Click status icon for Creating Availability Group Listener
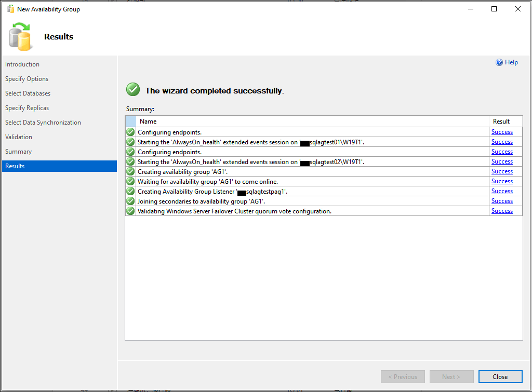Viewport: 532px width, 392px height. point(130,191)
